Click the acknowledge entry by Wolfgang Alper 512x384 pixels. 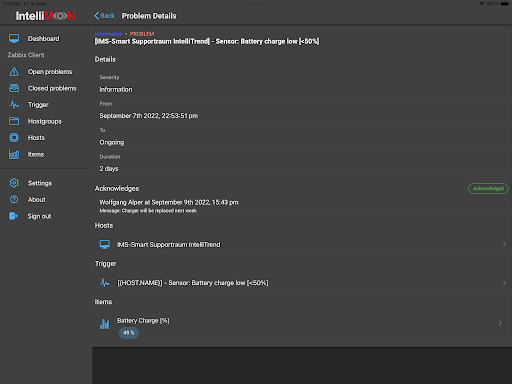coord(169,202)
